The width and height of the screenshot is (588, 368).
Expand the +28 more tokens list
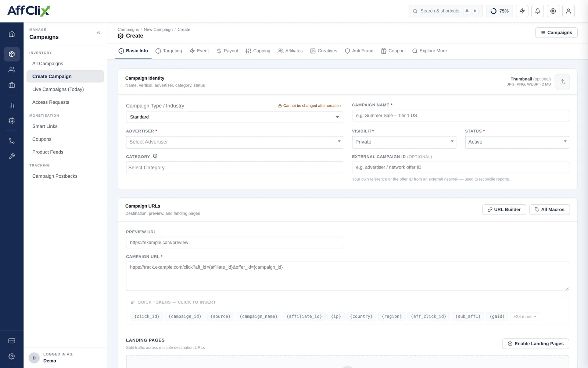click(x=525, y=316)
